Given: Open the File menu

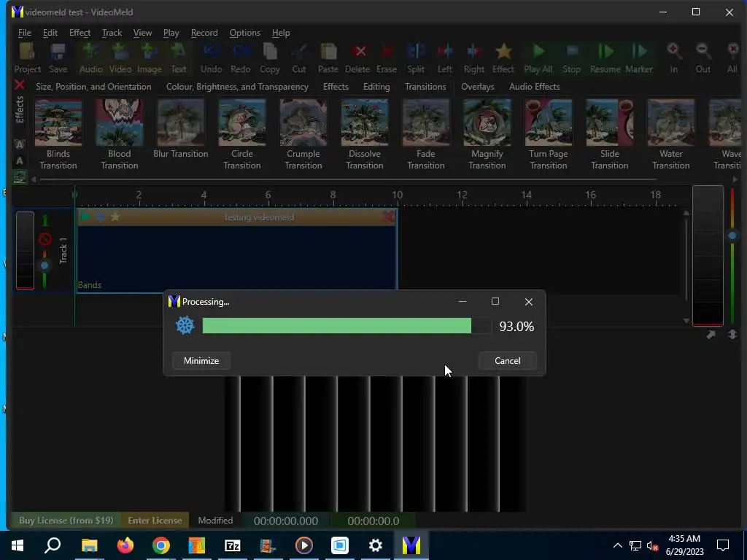Looking at the screenshot, I should point(25,32).
